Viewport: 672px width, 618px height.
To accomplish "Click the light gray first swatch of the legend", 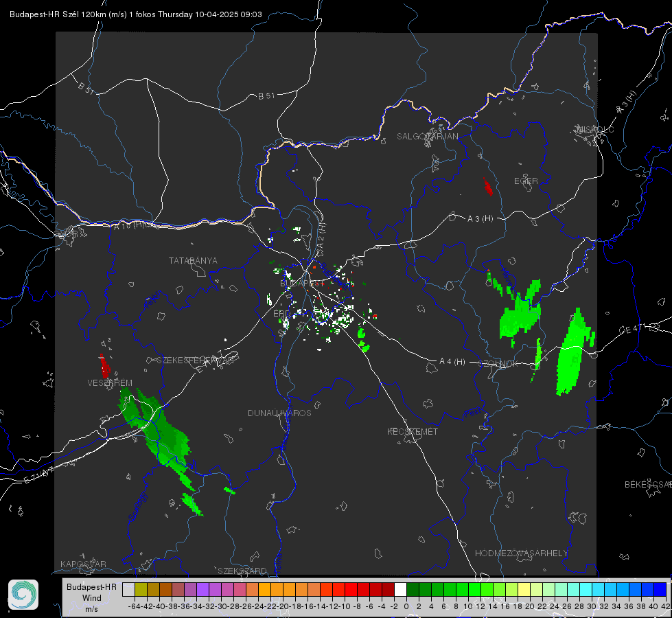I will point(128,589).
